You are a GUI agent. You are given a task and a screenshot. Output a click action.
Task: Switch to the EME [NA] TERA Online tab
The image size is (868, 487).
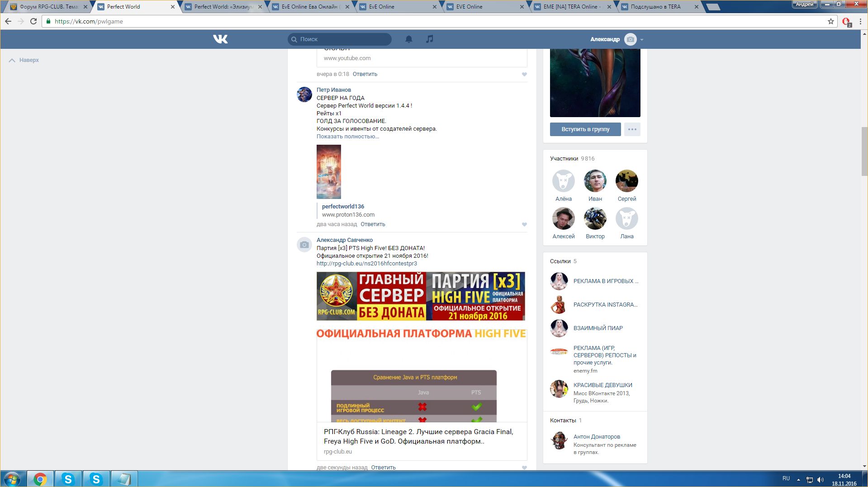click(x=572, y=7)
